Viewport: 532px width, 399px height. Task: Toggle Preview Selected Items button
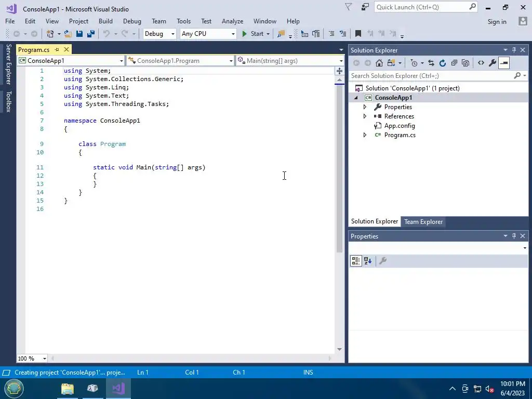[x=504, y=63]
